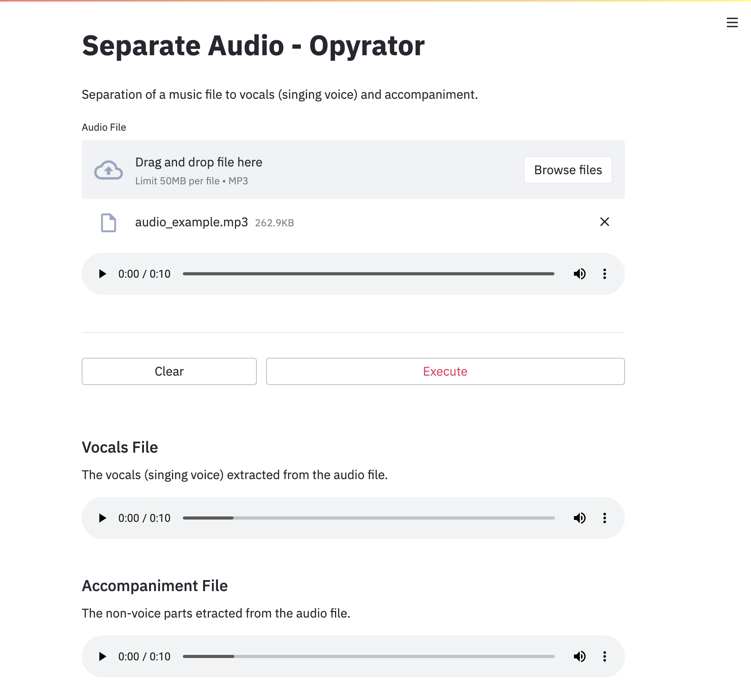Screen dimensions: 751x700
Task: Open three-dot menu on Vocals File player
Action: [604, 518]
